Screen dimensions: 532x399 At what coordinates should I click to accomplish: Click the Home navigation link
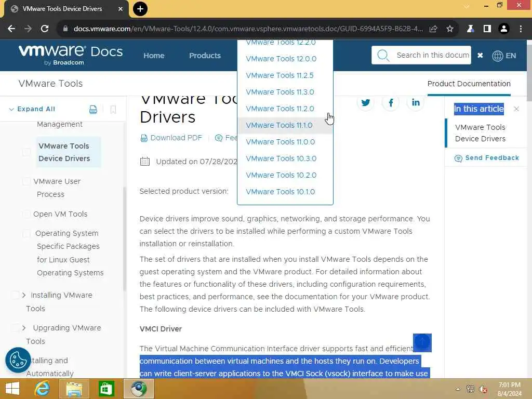tap(154, 56)
